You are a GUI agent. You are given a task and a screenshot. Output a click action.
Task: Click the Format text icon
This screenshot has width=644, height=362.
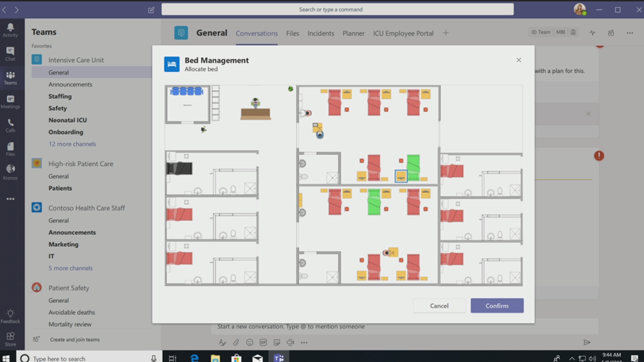[222, 342]
